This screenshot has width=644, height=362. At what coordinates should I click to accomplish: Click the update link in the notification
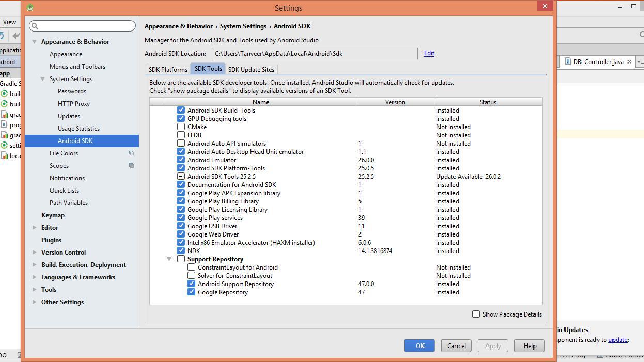coord(618,340)
